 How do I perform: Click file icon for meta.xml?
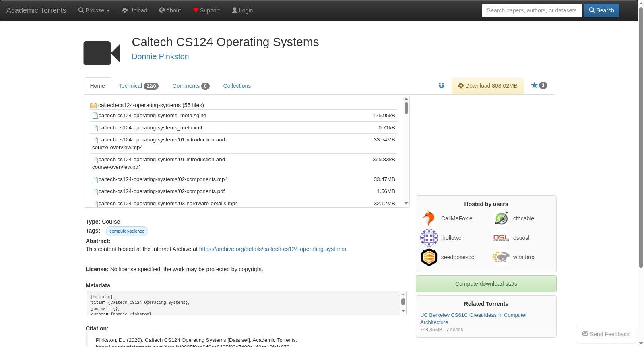point(95,128)
